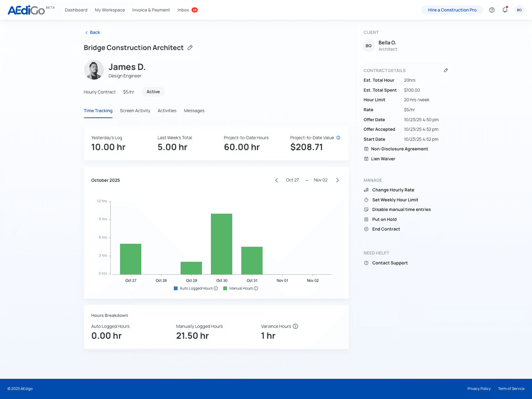
Task: Select Disable manual time entries
Action: click(401, 209)
